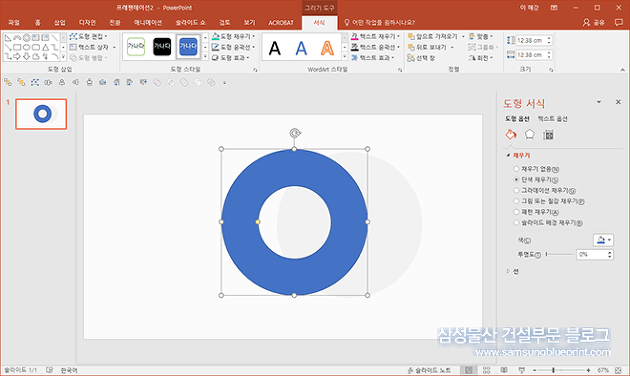Select 그라데이션 채우기 (Gradient fill) radio button
The width and height of the screenshot is (630, 376).
[516, 190]
